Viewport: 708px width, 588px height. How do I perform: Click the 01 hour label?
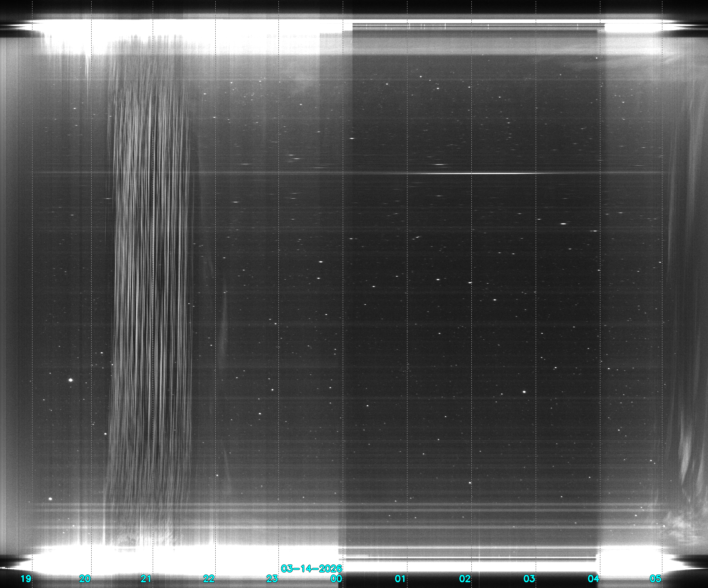(x=400, y=579)
